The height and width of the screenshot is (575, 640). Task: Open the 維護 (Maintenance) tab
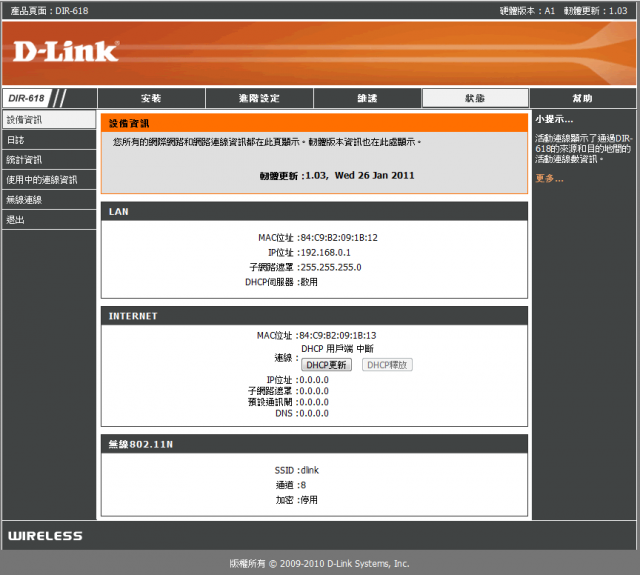click(367, 98)
